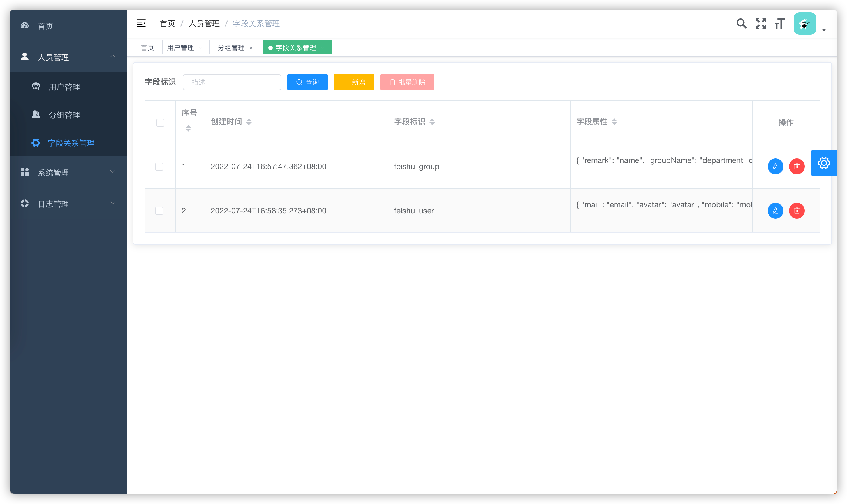Click the search magnifier icon in header
The image size is (847, 504).
pyautogui.click(x=741, y=24)
